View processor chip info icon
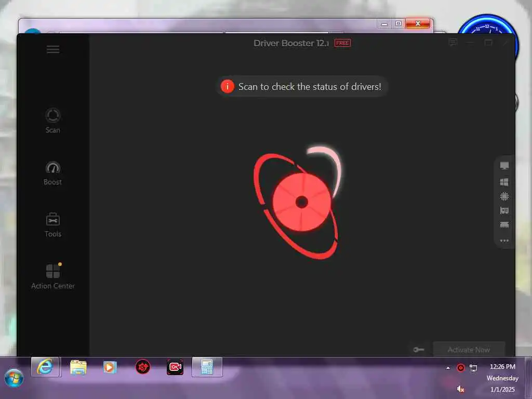The image size is (532, 399). 504,196
